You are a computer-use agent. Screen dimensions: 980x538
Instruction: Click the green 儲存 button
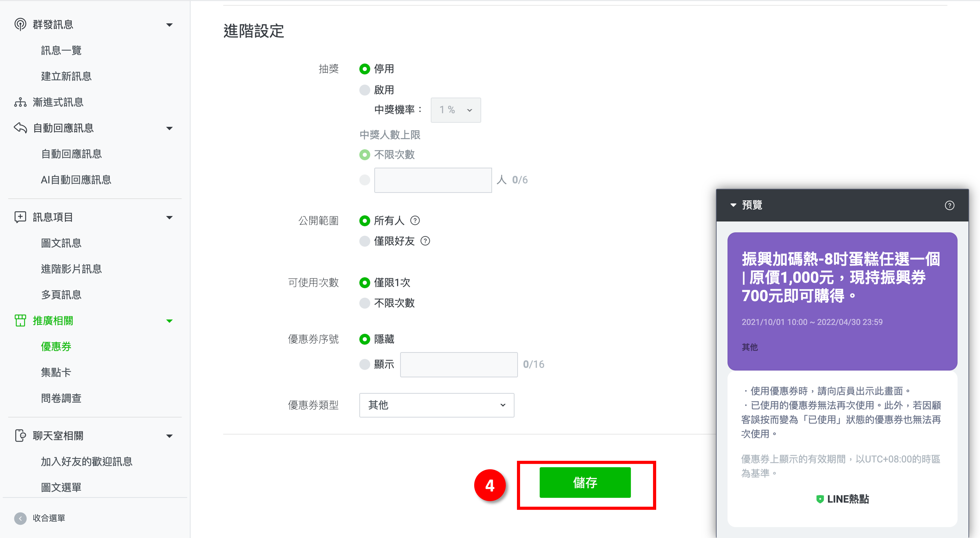coord(585,482)
